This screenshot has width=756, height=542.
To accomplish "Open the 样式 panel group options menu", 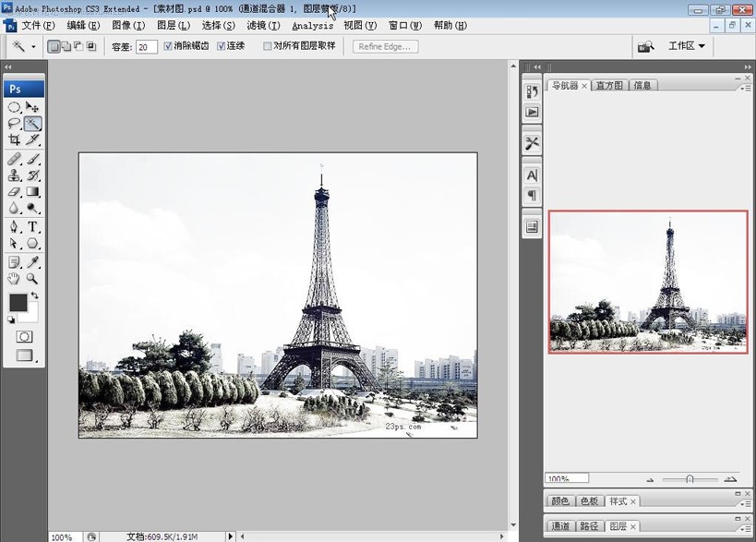I will (746, 503).
